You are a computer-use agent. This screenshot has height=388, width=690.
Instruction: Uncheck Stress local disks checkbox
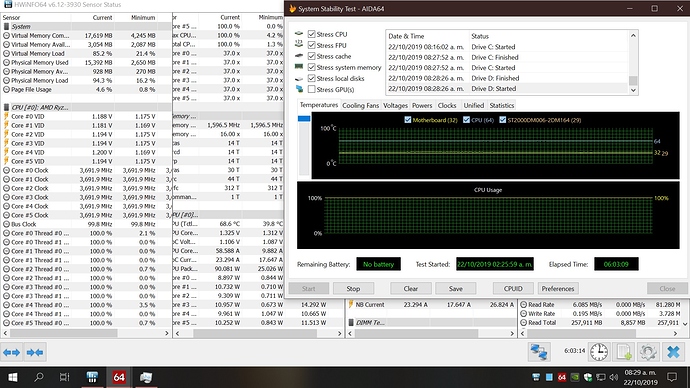(312, 78)
